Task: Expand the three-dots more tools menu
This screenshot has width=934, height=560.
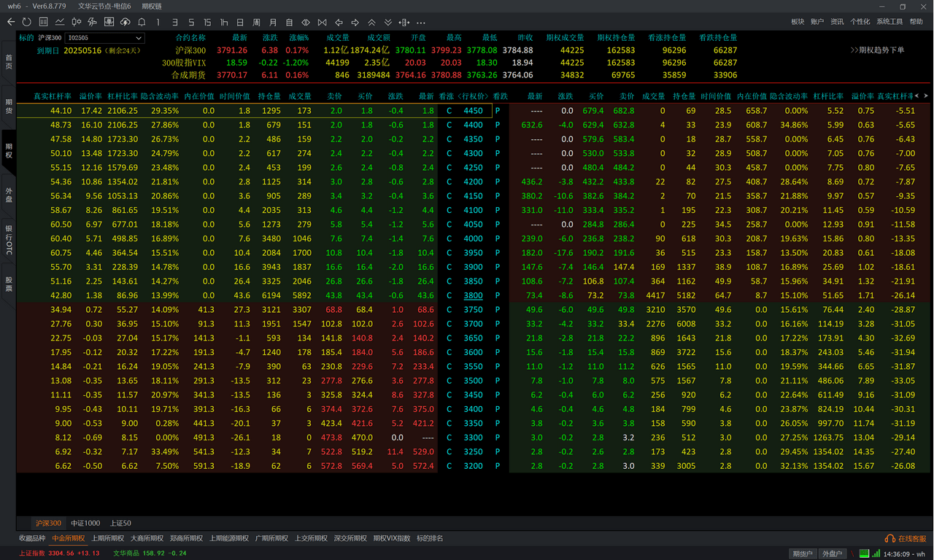Action: (x=420, y=22)
